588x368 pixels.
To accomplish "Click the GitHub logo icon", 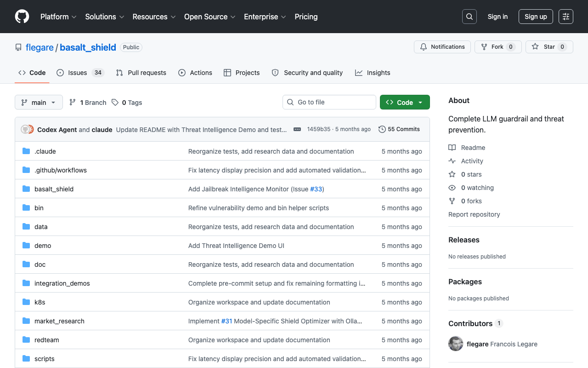I will [x=22, y=17].
